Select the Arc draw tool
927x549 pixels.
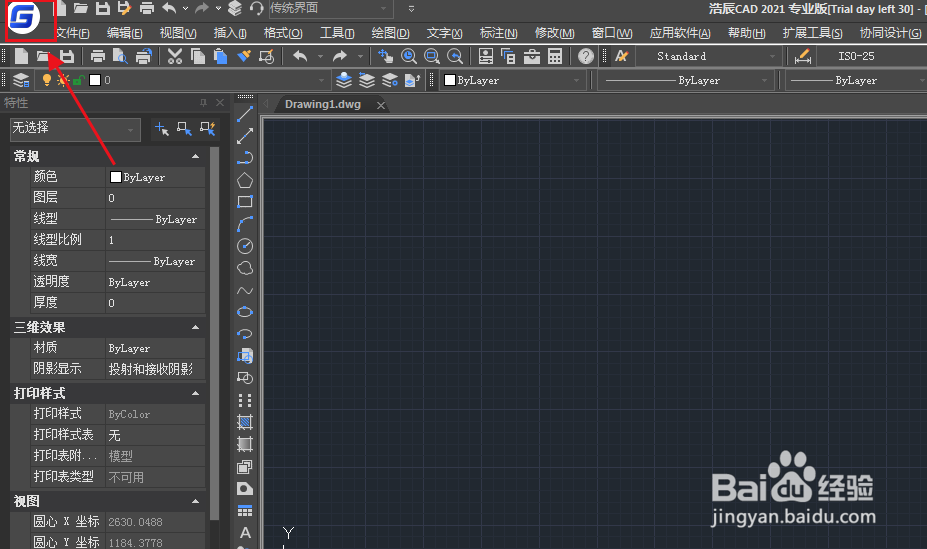245,224
